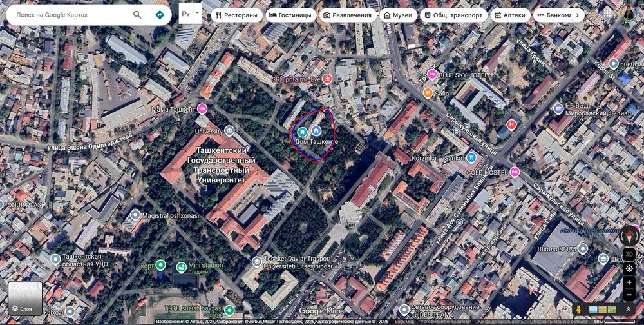Click the Korzinka shopping cart pin

(x=471, y=157)
